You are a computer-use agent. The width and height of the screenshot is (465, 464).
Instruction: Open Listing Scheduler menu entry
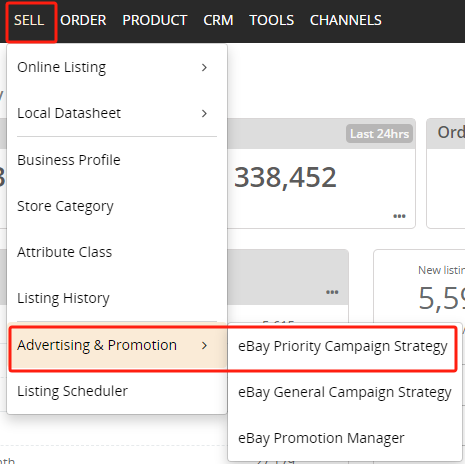pyautogui.click(x=117, y=391)
